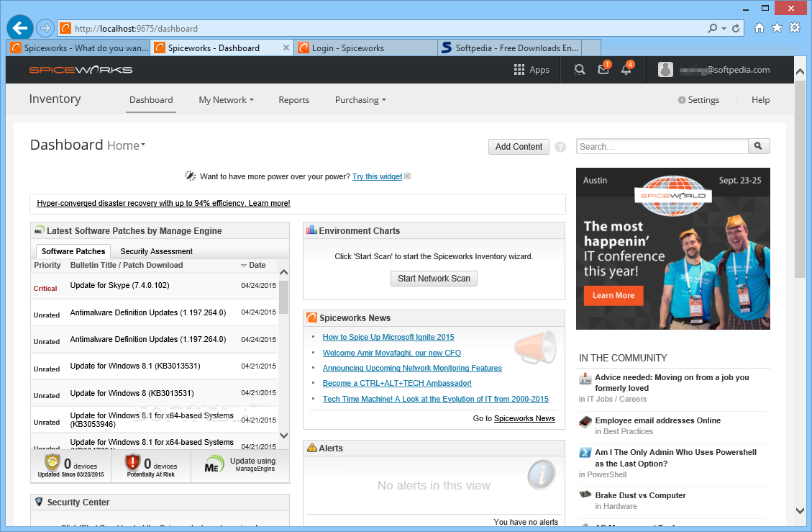Switch to the Softpedia browser tab
Viewport: 812px width, 532px height.
(x=510, y=48)
